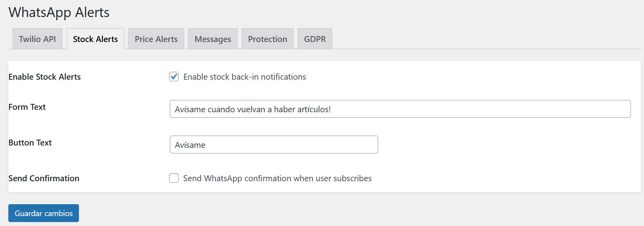Viewport: 644px width, 226px height.
Task: Open the Twilio API tab
Action: [37, 39]
